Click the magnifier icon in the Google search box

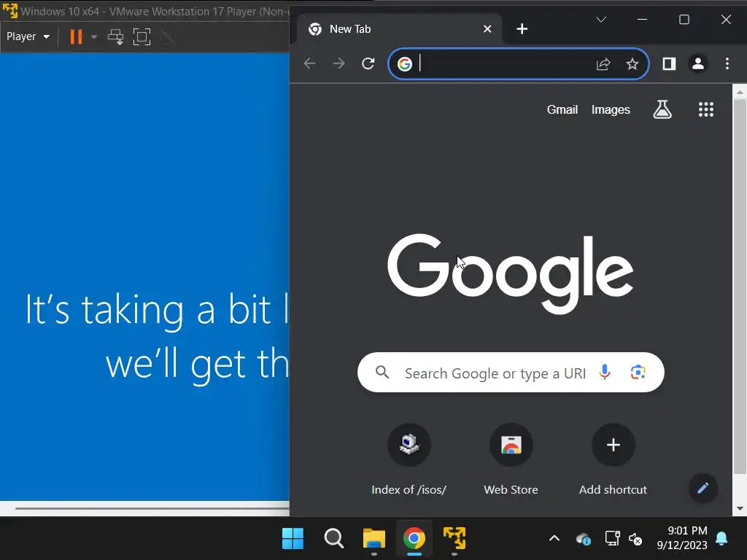[382, 372]
